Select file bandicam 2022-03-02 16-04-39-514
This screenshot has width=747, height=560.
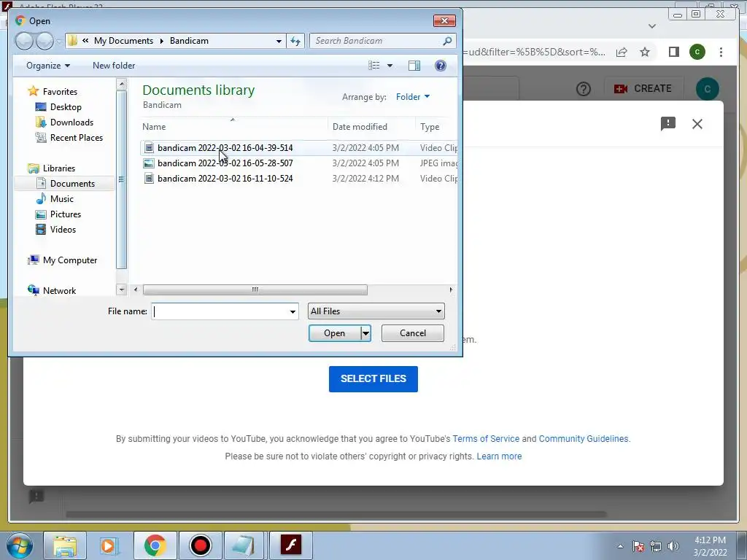coord(225,147)
